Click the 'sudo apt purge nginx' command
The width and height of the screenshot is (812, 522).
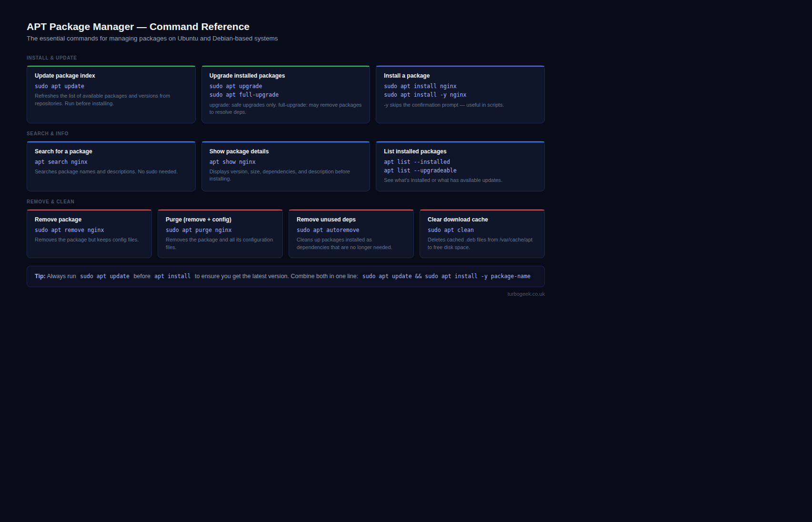coord(199,230)
